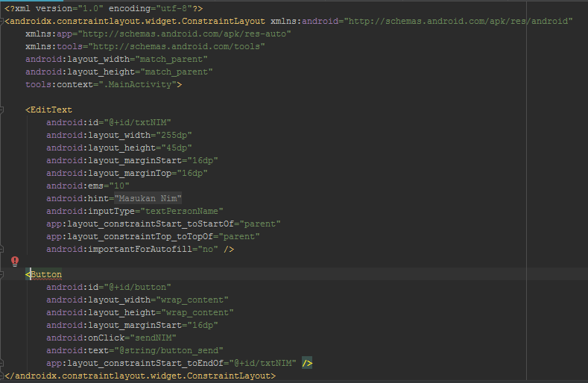Click the xmlns:app res-auto URL
588x383 pixels.
(x=184, y=34)
